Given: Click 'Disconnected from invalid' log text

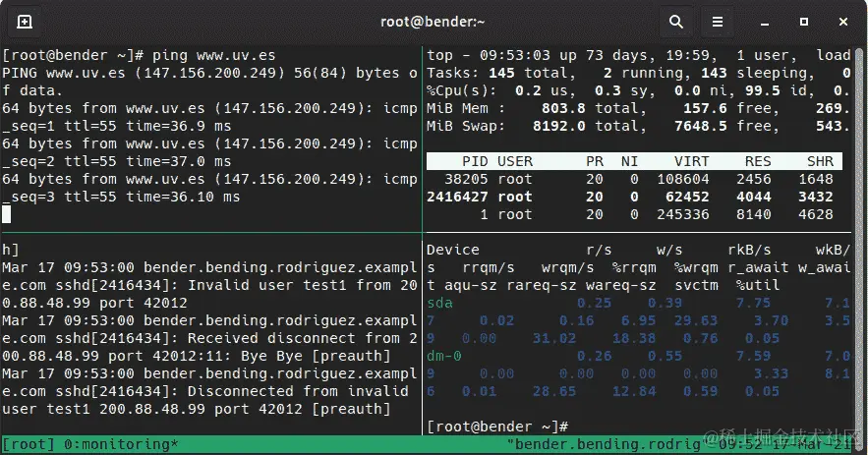Looking at the screenshot, I should (299, 392).
